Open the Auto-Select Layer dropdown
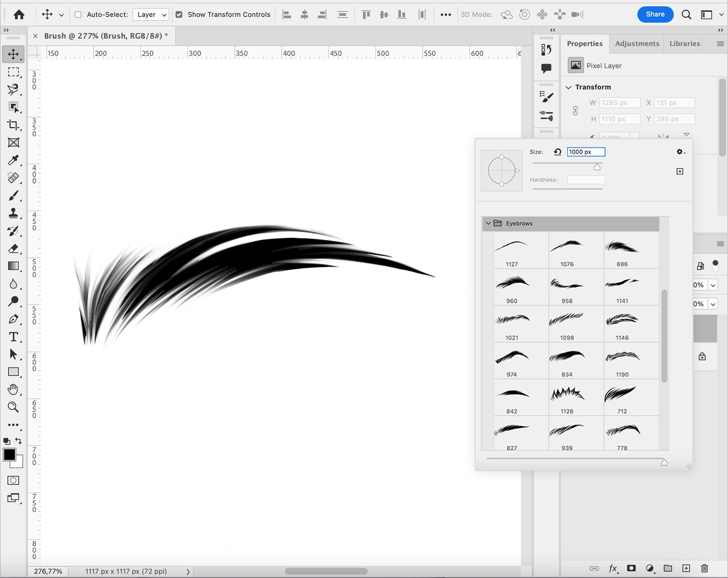 [x=151, y=15]
